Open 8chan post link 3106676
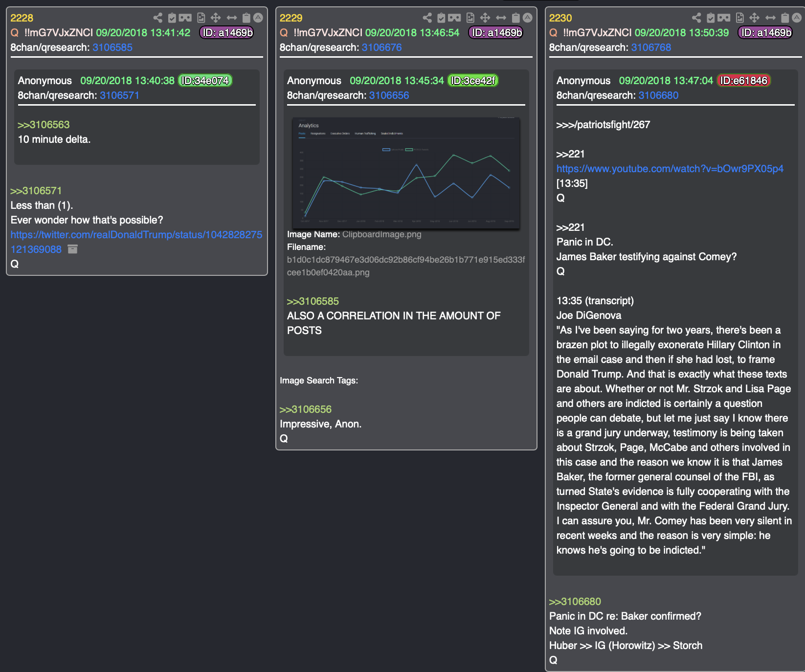The image size is (805, 672). pos(382,47)
